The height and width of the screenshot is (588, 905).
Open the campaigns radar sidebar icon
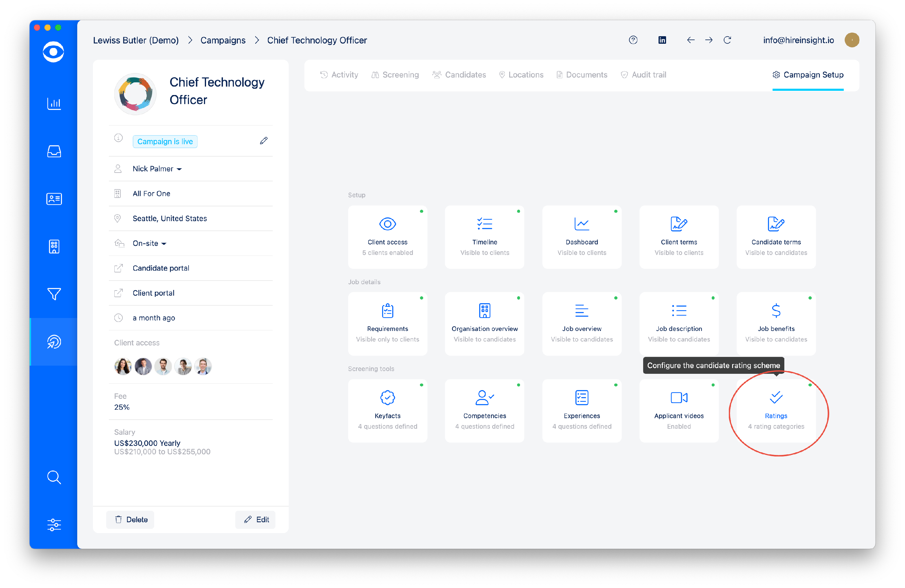click(54, 342)
